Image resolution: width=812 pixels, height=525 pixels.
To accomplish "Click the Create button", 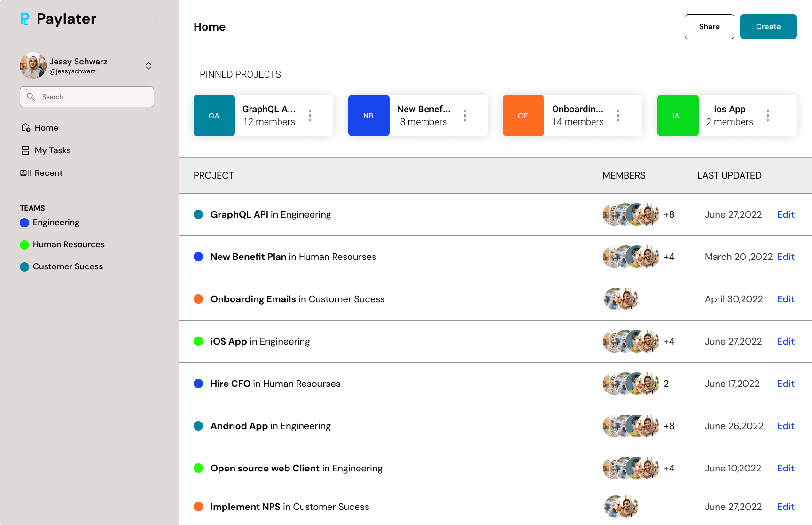I will click(768, 26).
